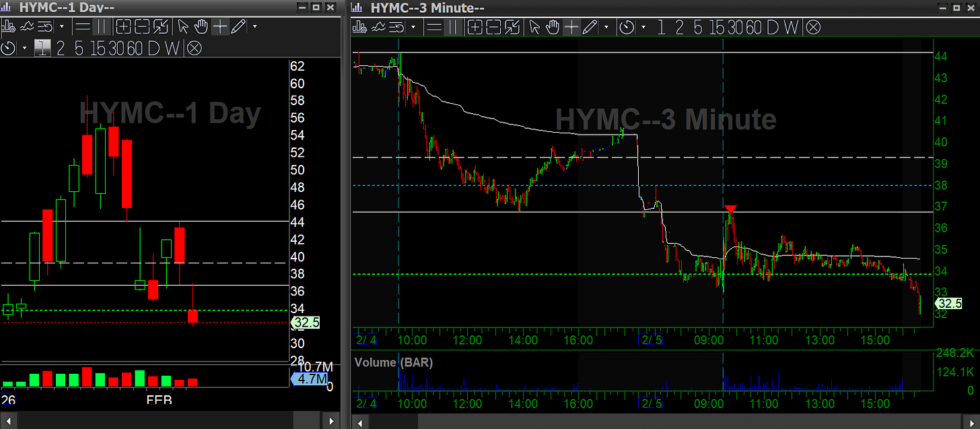Screen dimensions: 980x429
Task: Toggle horizontal grid lines in the 3 Minute window
Action: pyautogui.click(x=434, y=27)
